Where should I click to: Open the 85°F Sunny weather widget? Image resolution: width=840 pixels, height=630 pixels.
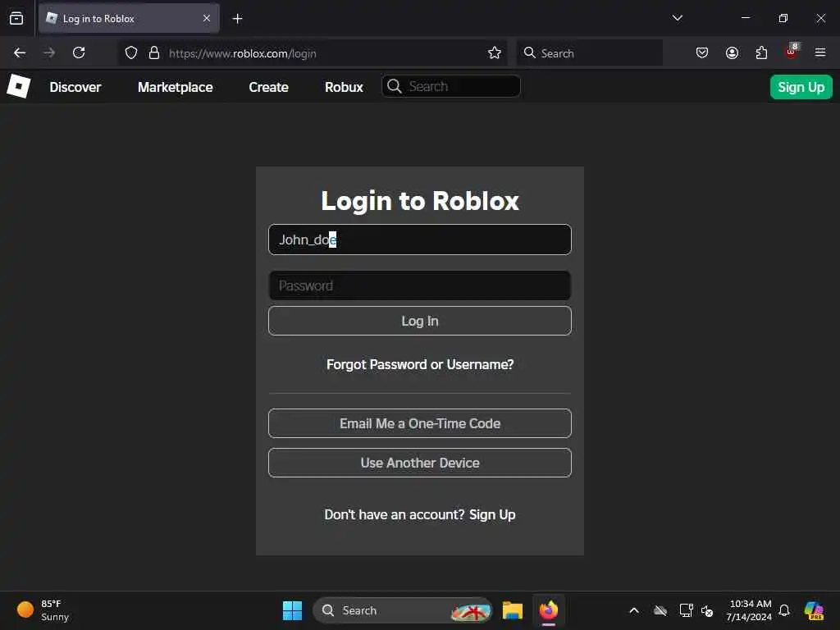43,610
